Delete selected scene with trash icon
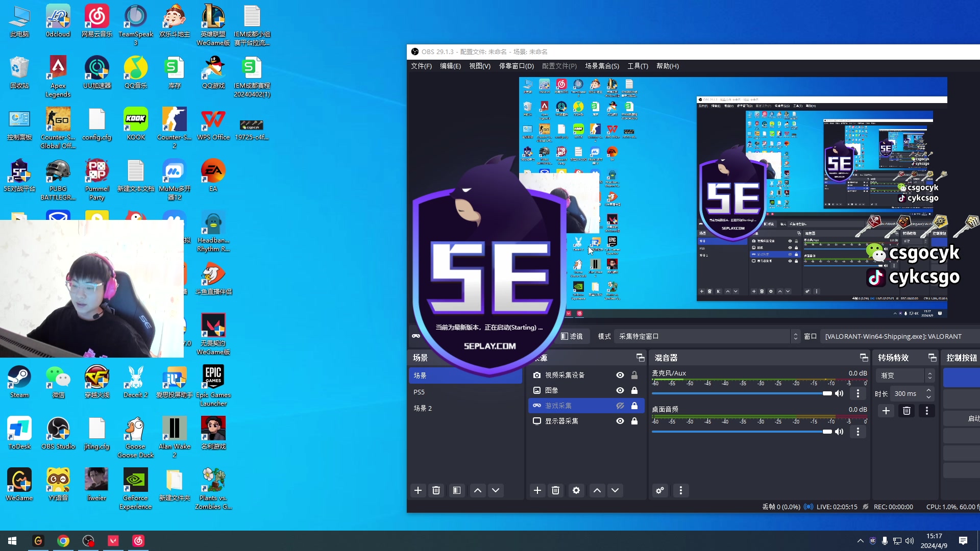Image resolution: width=980 pixels, height=551 pixels. click(436, 490)
